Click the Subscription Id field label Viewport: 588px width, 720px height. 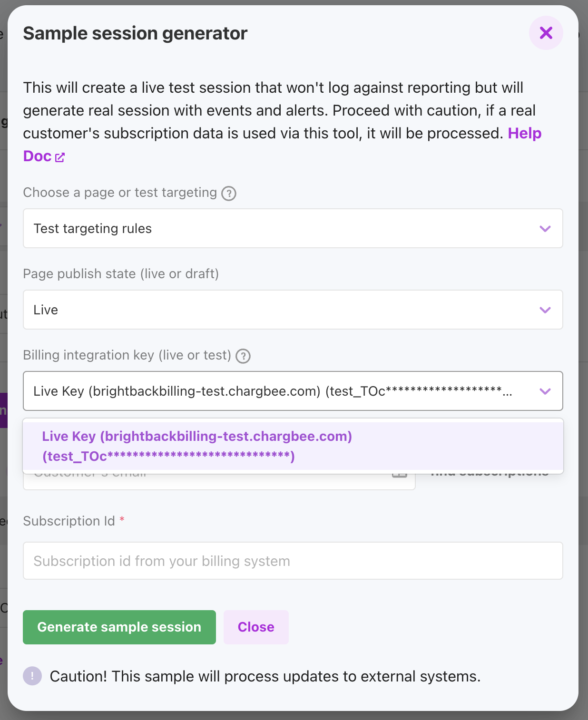69,521
